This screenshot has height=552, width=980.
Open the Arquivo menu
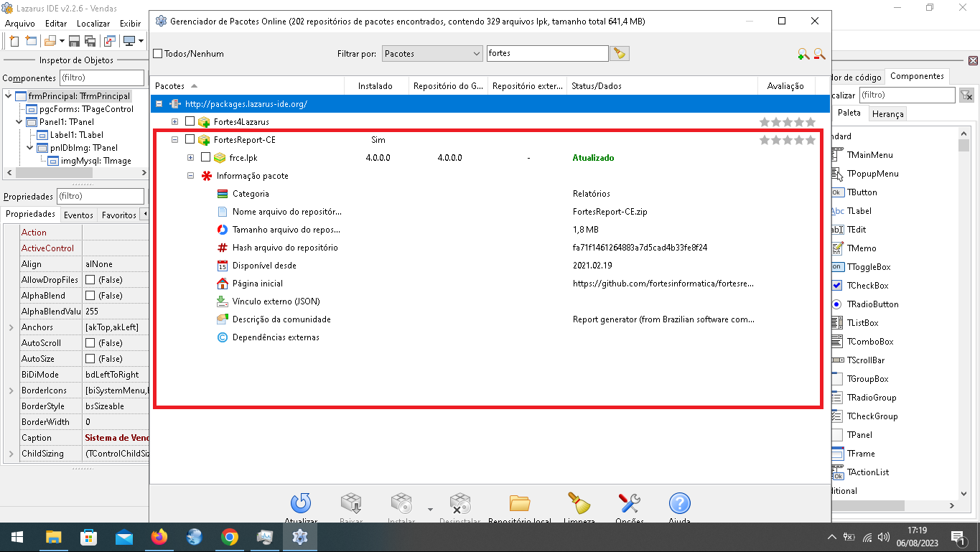tap(19, 24)
